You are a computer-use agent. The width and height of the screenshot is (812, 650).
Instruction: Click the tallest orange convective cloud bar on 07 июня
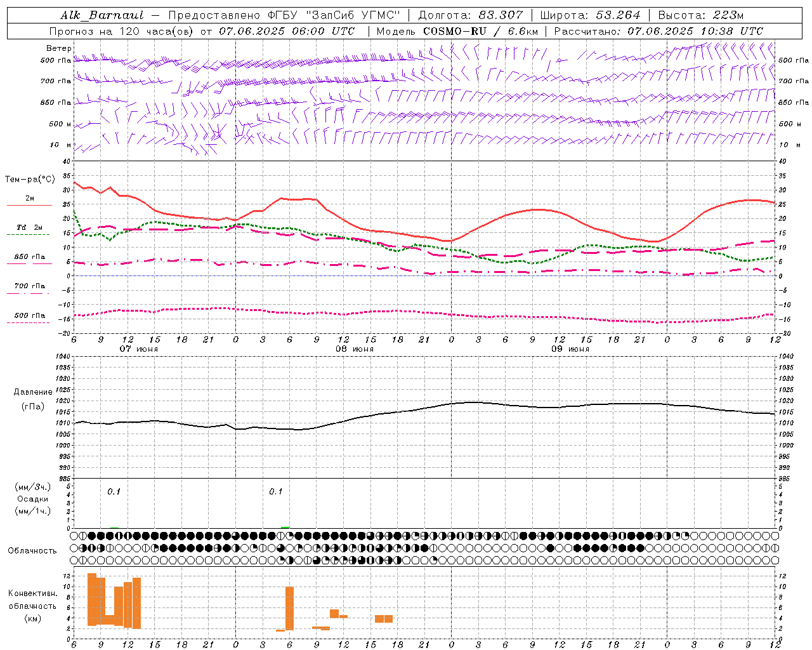92,599
